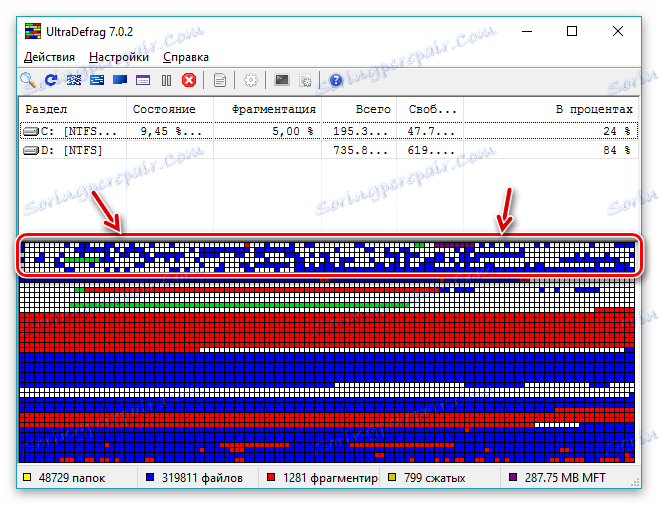Select the C: [NTFS... drive row
658x505 pixels.
click(x=329, y=131)
